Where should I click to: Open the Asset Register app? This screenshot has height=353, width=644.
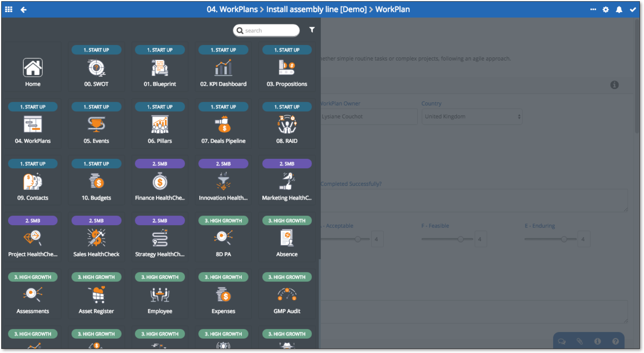click(x=96, y=294)
